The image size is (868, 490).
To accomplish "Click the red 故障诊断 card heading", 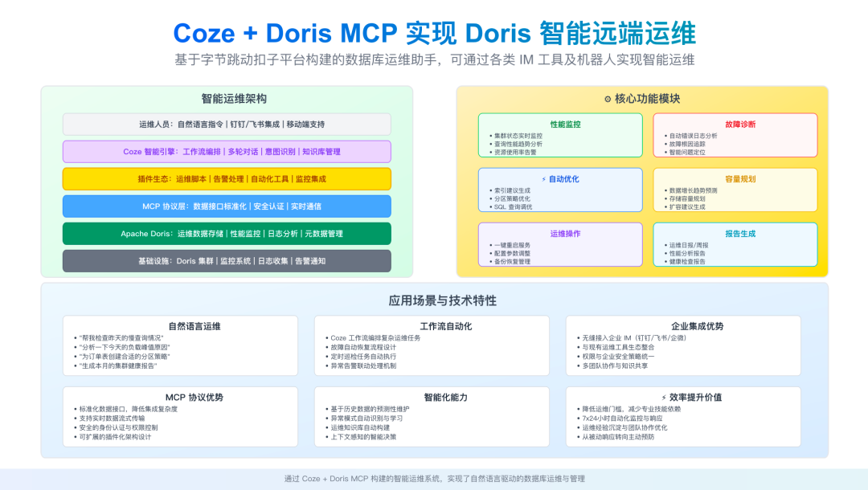I will point(740,125).
